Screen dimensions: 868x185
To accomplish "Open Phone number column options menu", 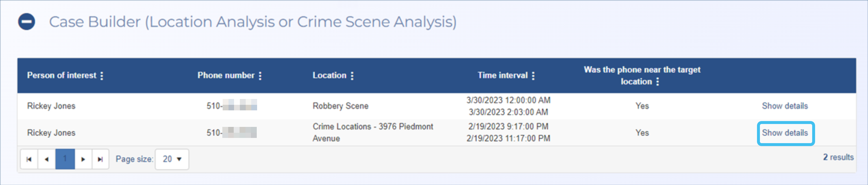I will coord(260,76).
